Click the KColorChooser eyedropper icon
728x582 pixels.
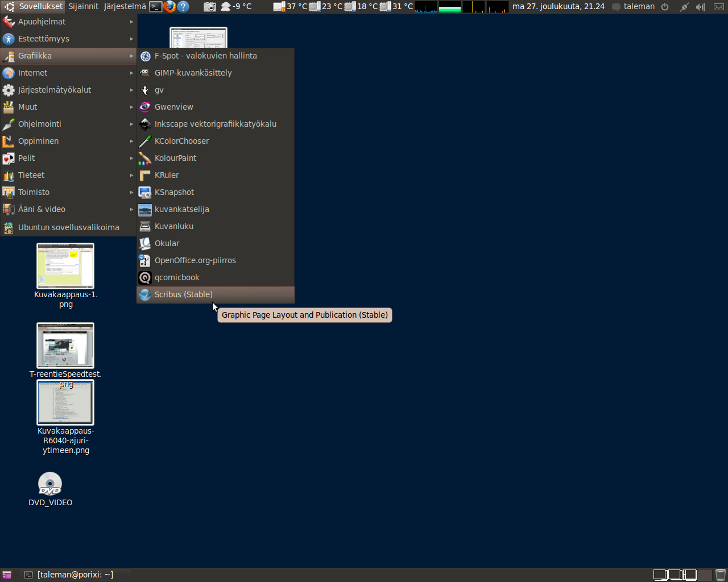click(145, 141)
